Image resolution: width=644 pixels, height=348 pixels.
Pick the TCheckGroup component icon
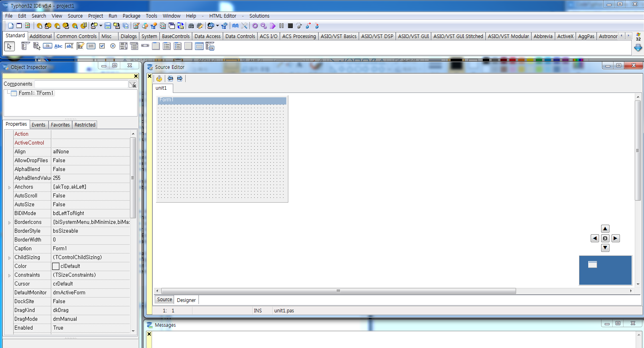[x=178, y=46]
